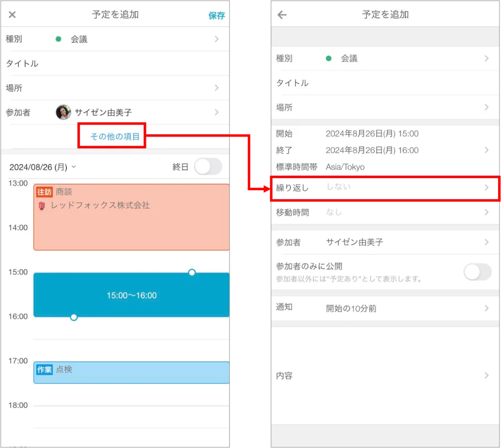
Task: Tap Asia/Tokyo timezone value
Action: coord(345,167)
